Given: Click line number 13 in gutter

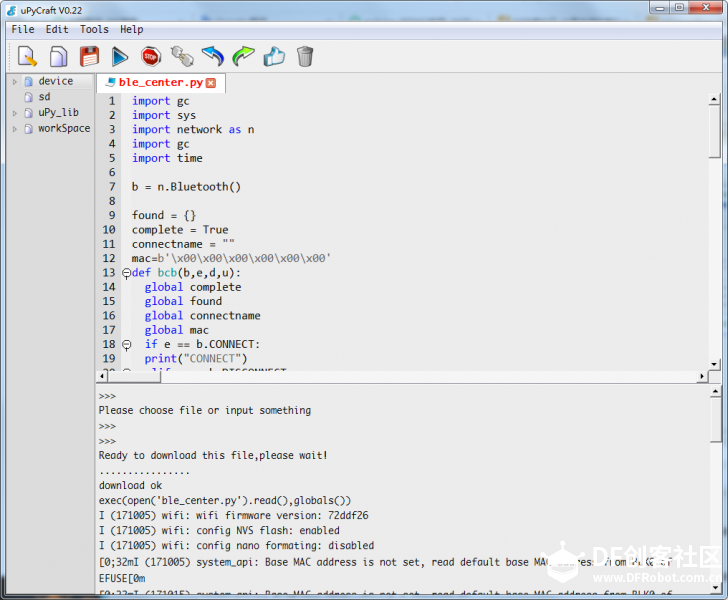Looking at the screenshot, I should pyautogui.click(x=109, y=273).
